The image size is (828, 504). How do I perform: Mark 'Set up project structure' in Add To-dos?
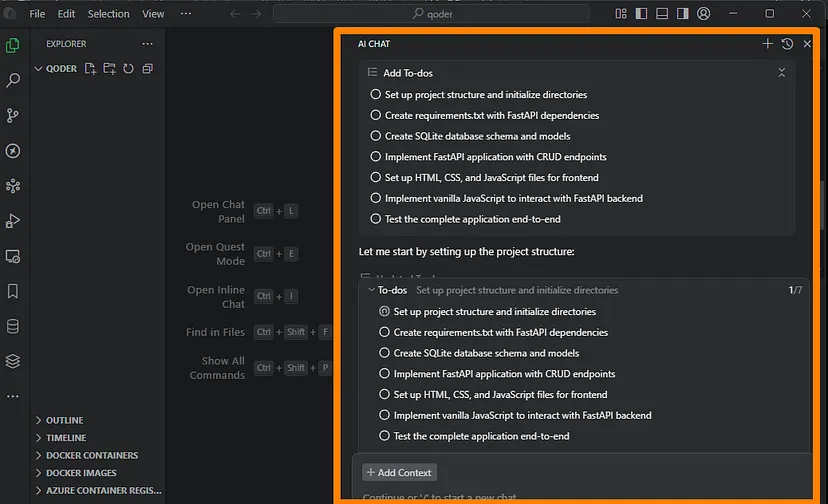[x=375, y=94]
